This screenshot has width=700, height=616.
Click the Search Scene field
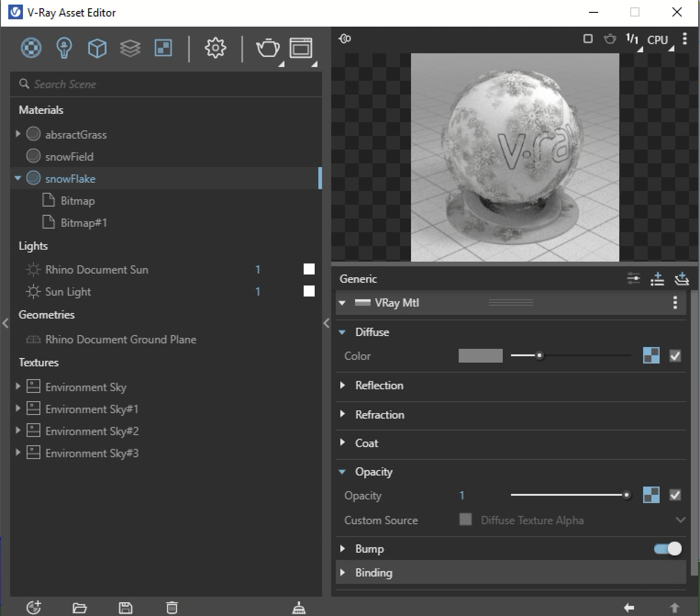(166, 84)
